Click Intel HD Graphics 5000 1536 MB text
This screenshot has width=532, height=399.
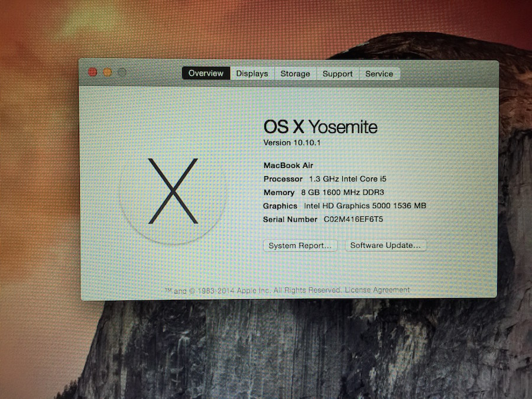(365, 206)
